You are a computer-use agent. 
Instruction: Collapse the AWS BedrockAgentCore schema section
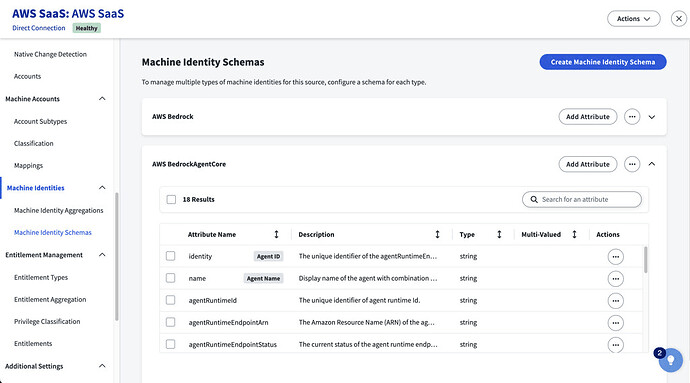point(652,164)
